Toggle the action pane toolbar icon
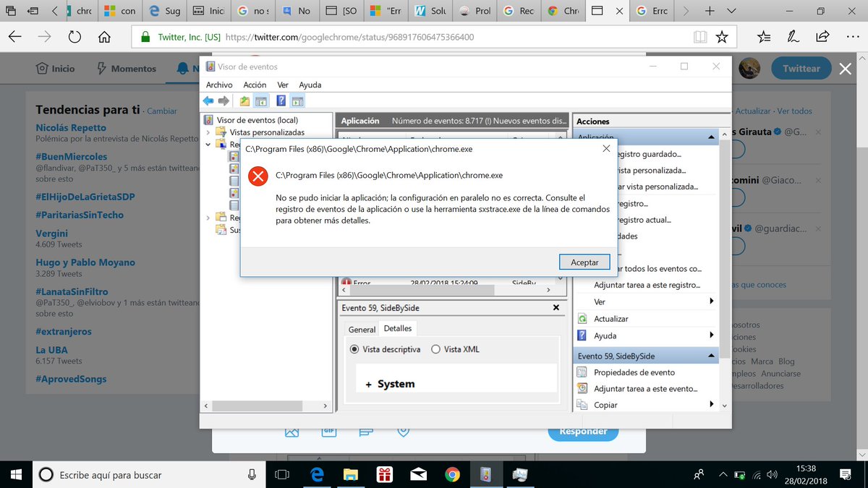The height and width of the screenshot is (488, 868). pos(297,101)
